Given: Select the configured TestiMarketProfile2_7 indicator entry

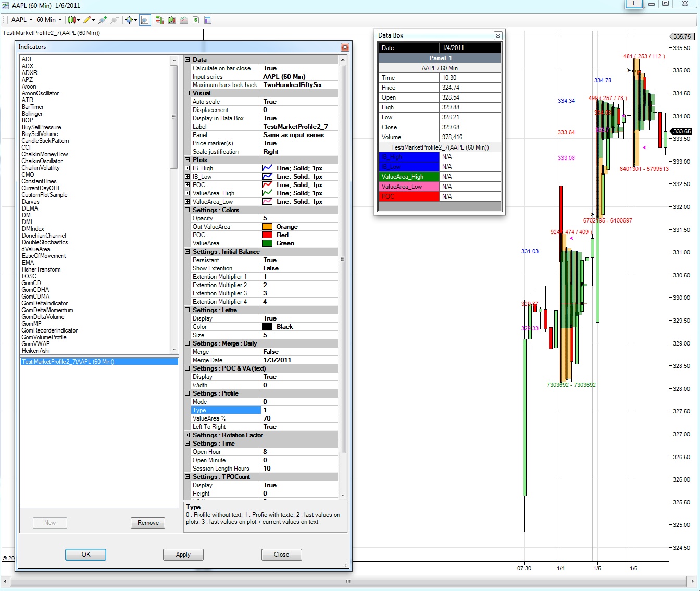Looking at the screenshot, I should 99,362.
